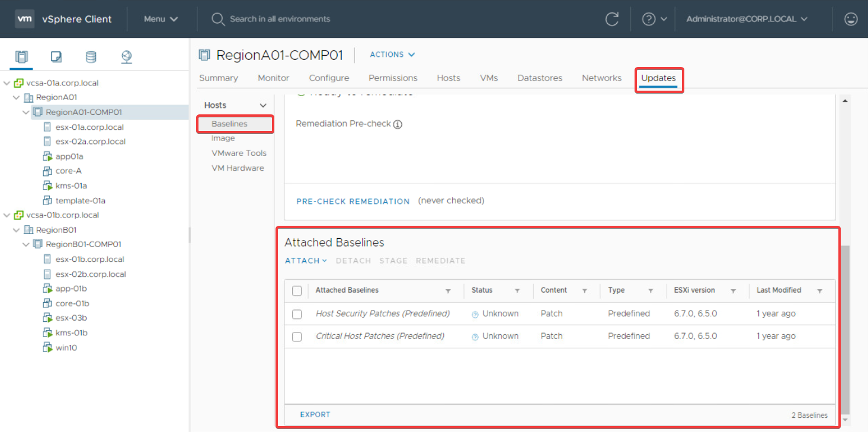The width and height of the screenshot is (868, 432).
Task: Click the core-A virtual machine icon
Action: 48,171
